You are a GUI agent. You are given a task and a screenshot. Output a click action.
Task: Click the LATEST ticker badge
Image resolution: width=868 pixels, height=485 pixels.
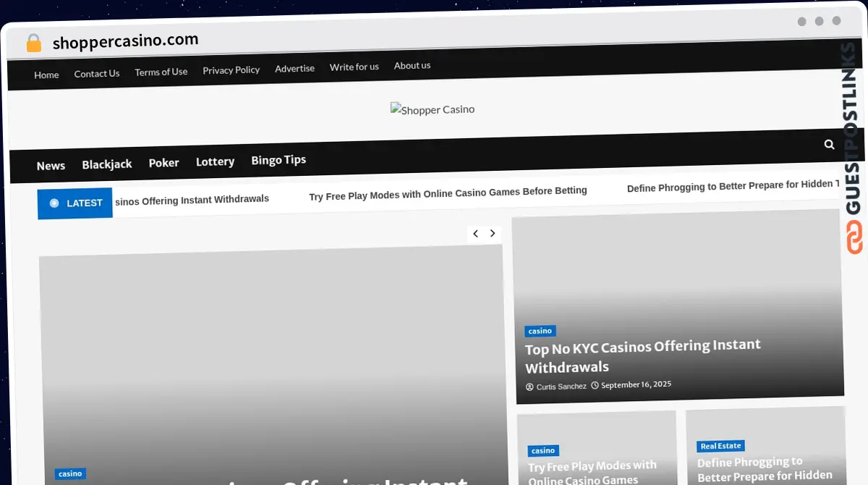[x=75, y=203]
